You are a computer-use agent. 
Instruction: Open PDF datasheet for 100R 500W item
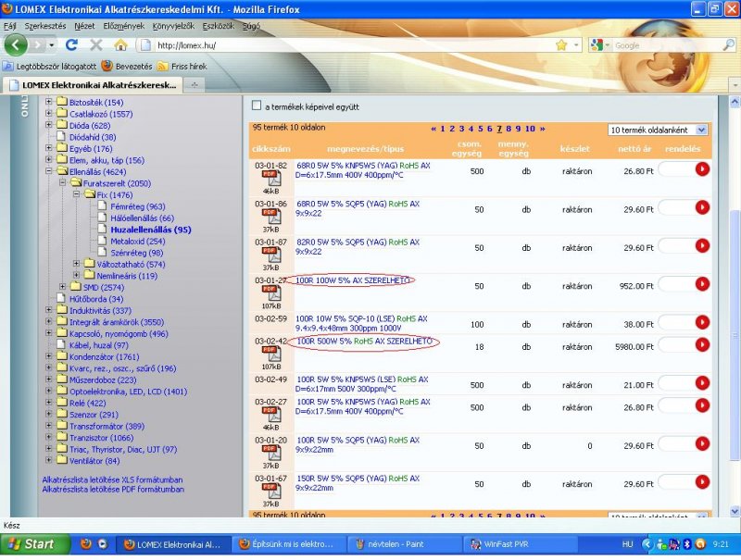pyautogui.click(x=271, y=355)
